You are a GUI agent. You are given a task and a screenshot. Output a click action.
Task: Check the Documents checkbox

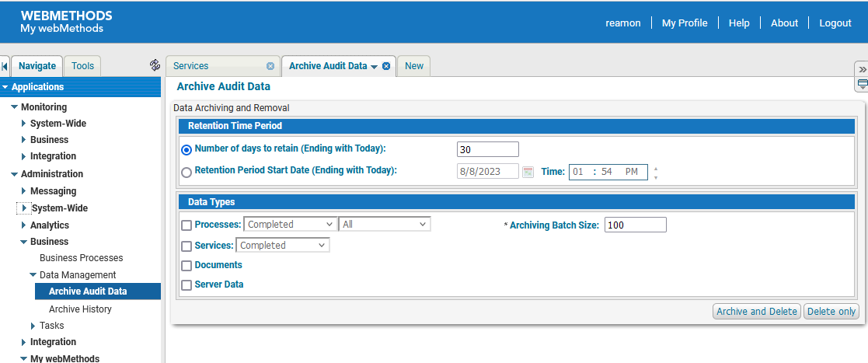[186, 266]
